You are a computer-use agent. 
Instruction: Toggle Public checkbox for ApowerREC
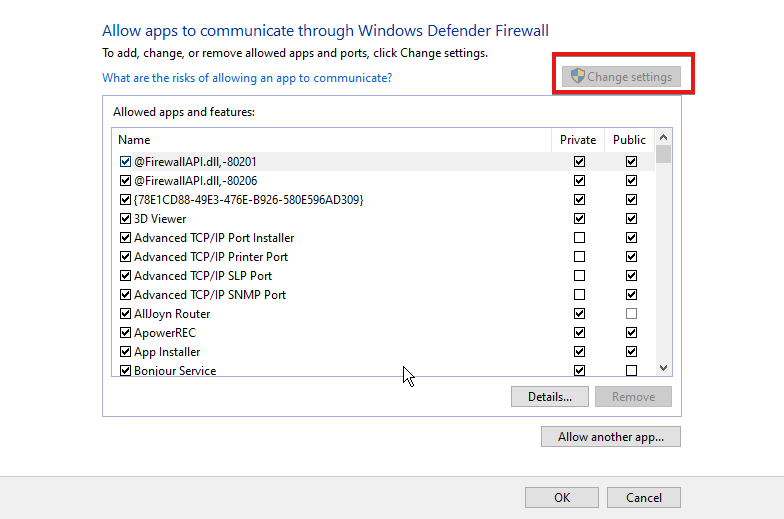(x=631, y=332)
